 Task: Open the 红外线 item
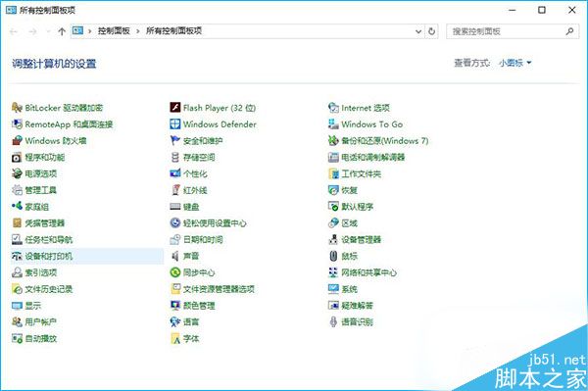pos(188,190)
